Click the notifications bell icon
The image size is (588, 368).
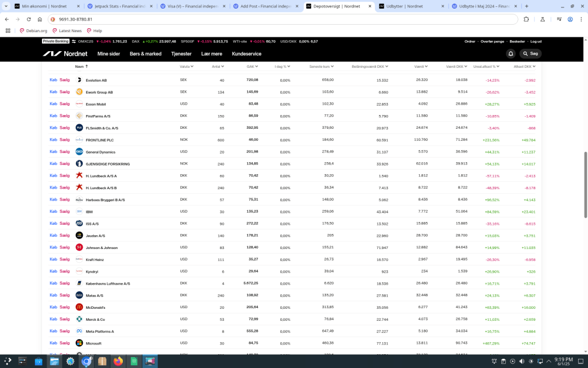click(510, 53)
